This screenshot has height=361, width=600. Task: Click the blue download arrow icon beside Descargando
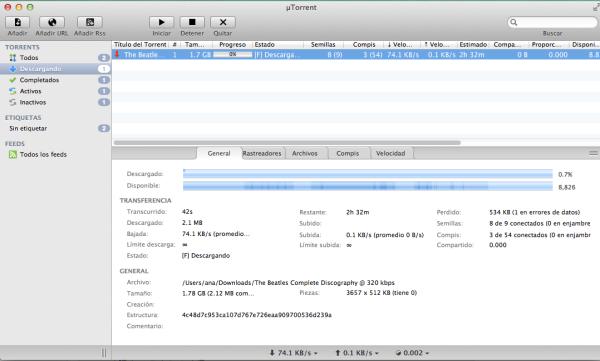click(13, 69)
